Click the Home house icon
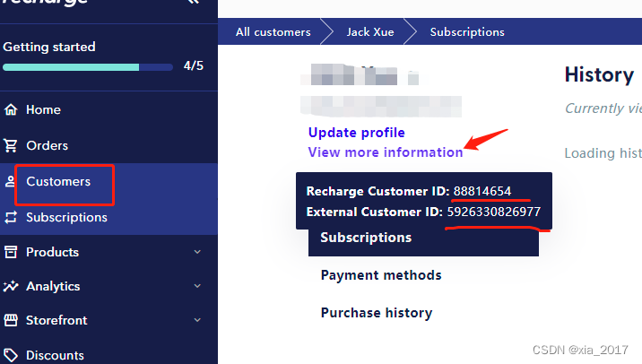The image size is (642, 364). [x=11, y=109]
